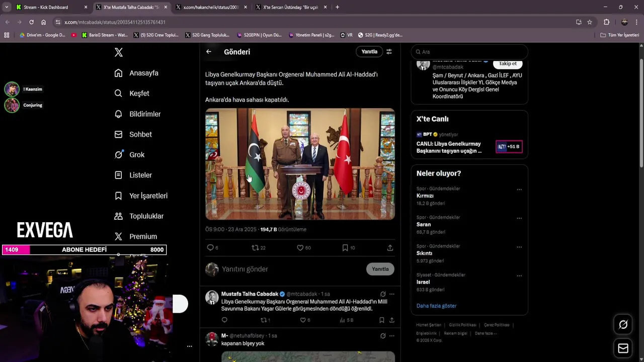The height and width of the screenshot is (362, 644).
Task: Open trending topic Israel
Action: (x=423, y=282)
